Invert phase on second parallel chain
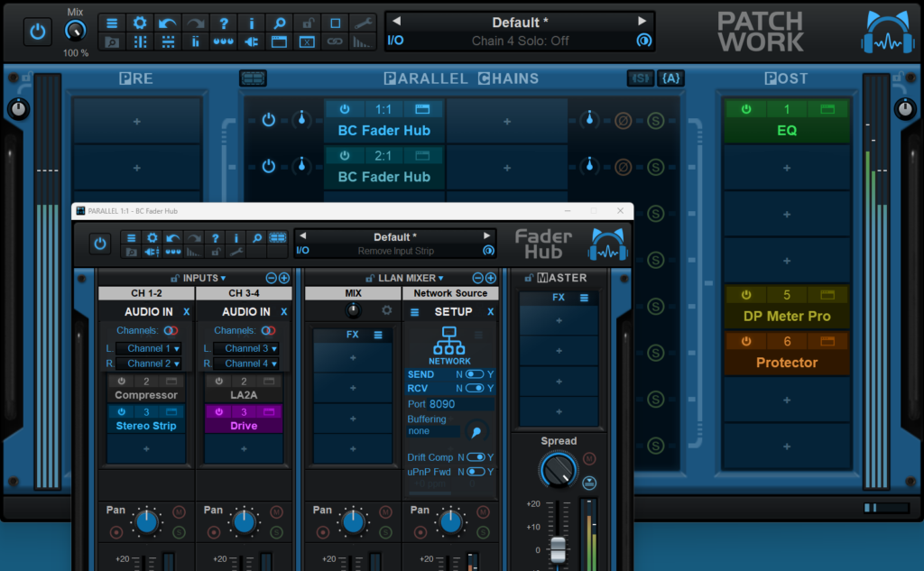 623,168
